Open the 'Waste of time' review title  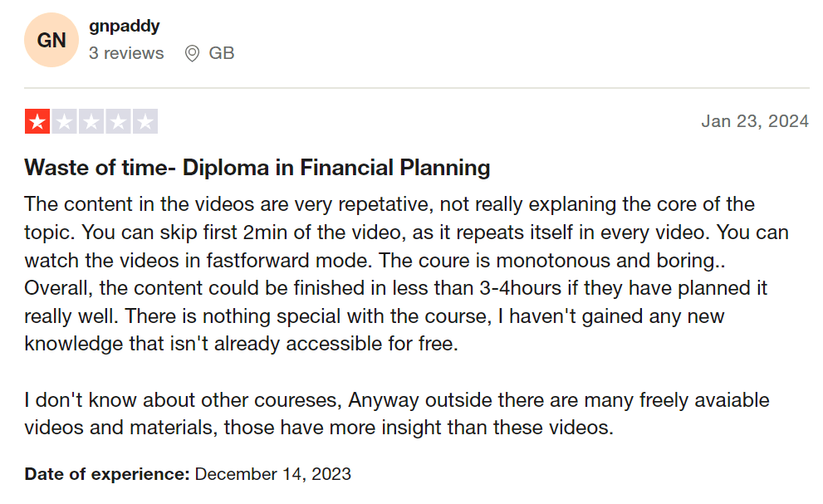tap(257, 168)
